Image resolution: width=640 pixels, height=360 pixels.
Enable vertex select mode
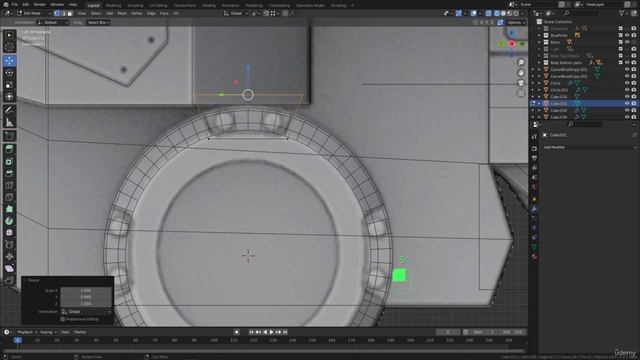tap(57, 13)
